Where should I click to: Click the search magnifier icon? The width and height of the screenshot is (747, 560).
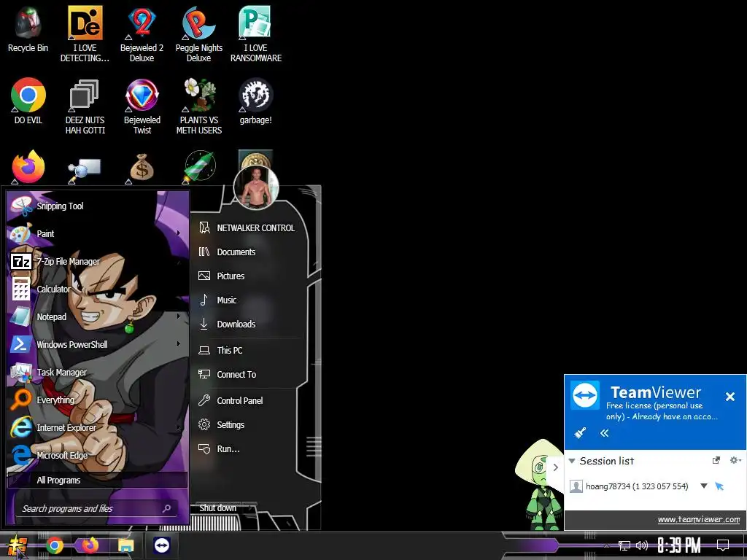tap(167, 508)
